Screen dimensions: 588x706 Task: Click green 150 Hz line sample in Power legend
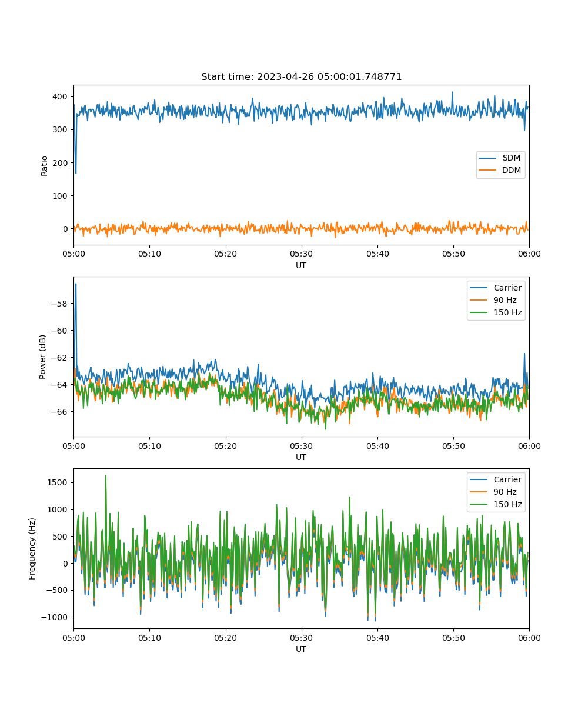pyautogui.click(x=479, y=312)
